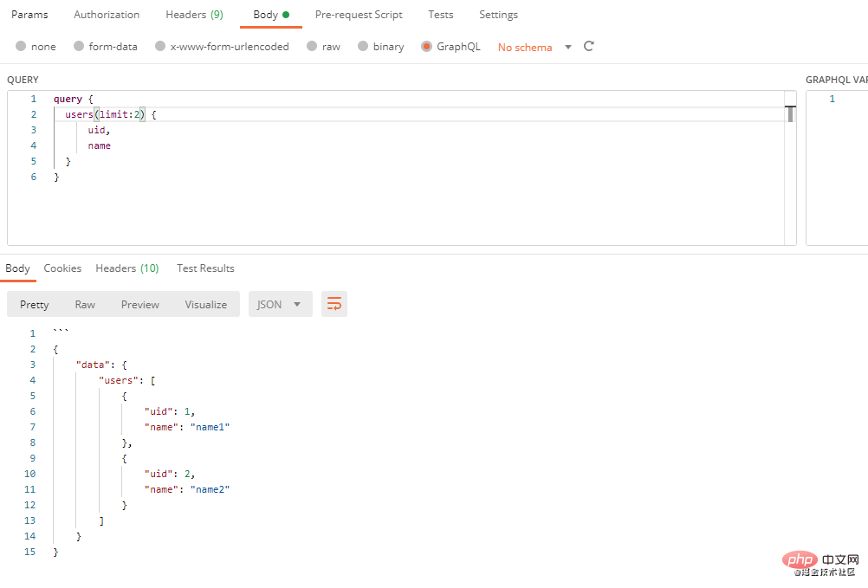Open the Pre-request Script tab
The height and width of the screenshot is (588, 868).
(359, 15)
